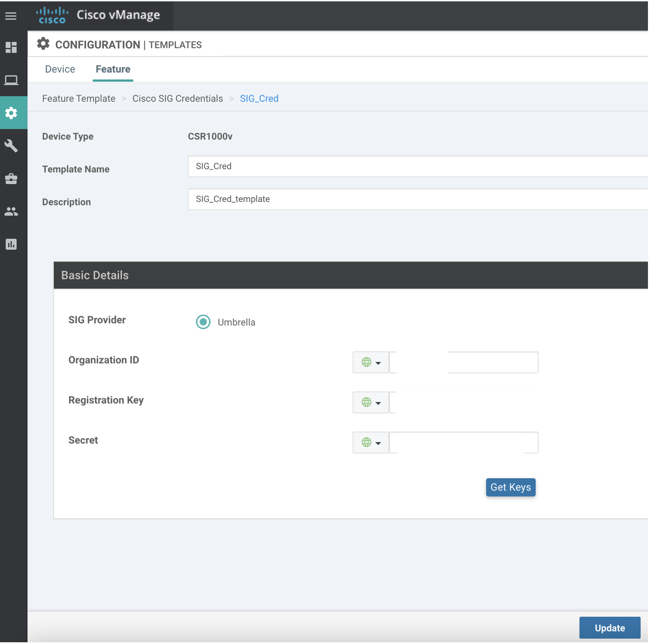The image size is (651, 644).
Task: Click the CSR1000v device type value
Action: point(210,137)
